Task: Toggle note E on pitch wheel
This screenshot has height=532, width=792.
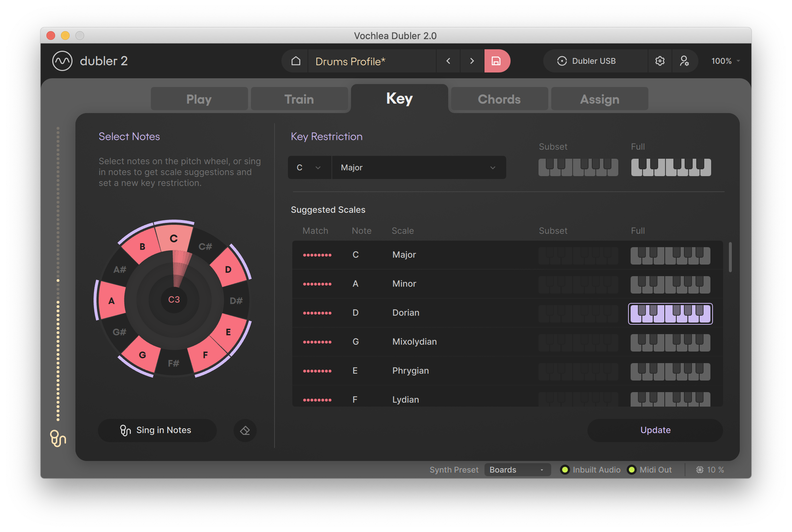Action: 228,332
